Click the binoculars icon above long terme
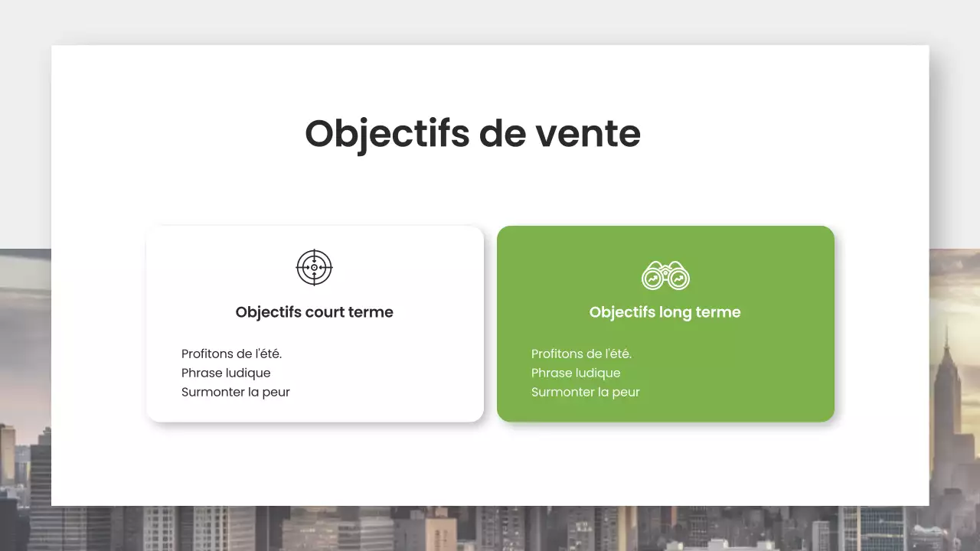This screenshot has width=980, height=551. coord(665,275)
